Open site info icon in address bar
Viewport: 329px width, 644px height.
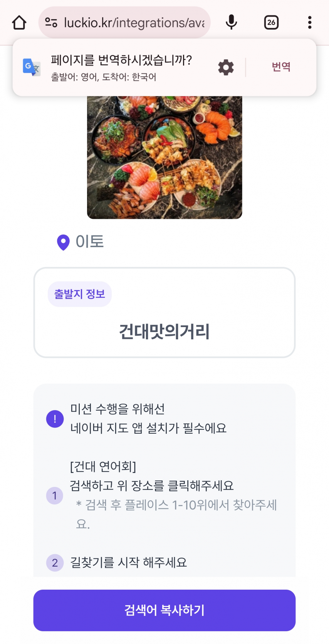[x=51, y=22]
